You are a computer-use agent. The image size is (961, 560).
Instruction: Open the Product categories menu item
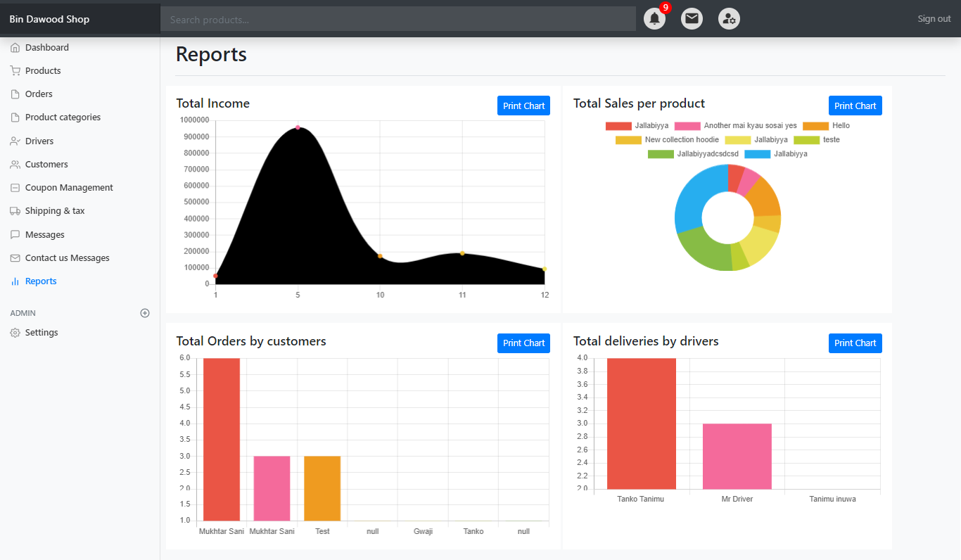[x=63, y=117]
